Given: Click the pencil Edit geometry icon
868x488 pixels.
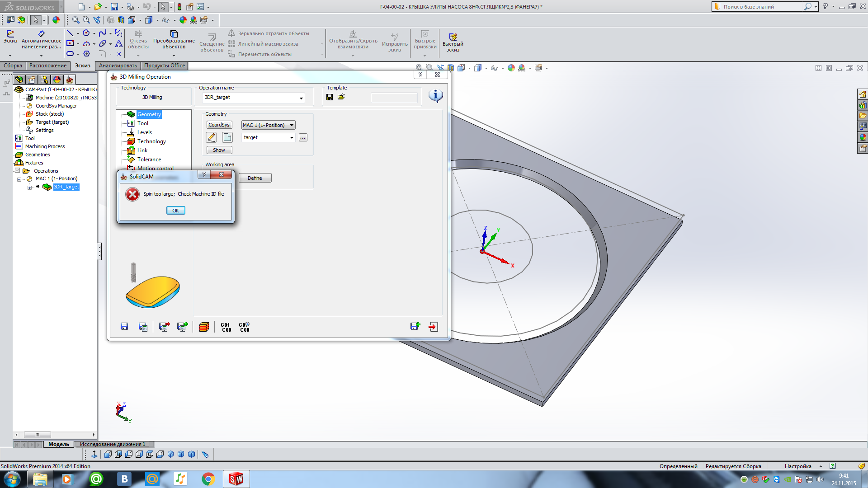Looking at the screenshot, I should point(211,137).
